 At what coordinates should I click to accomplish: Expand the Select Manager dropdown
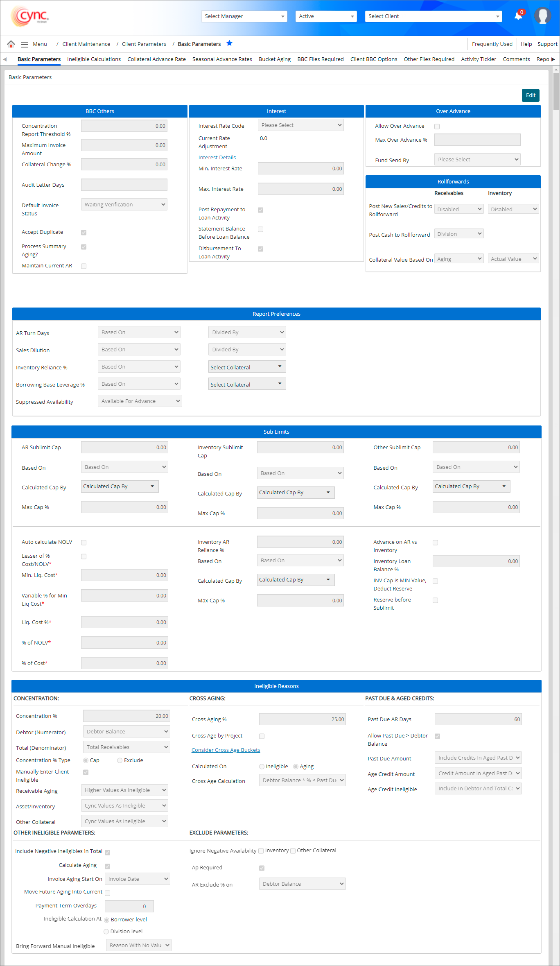[244, 16]
